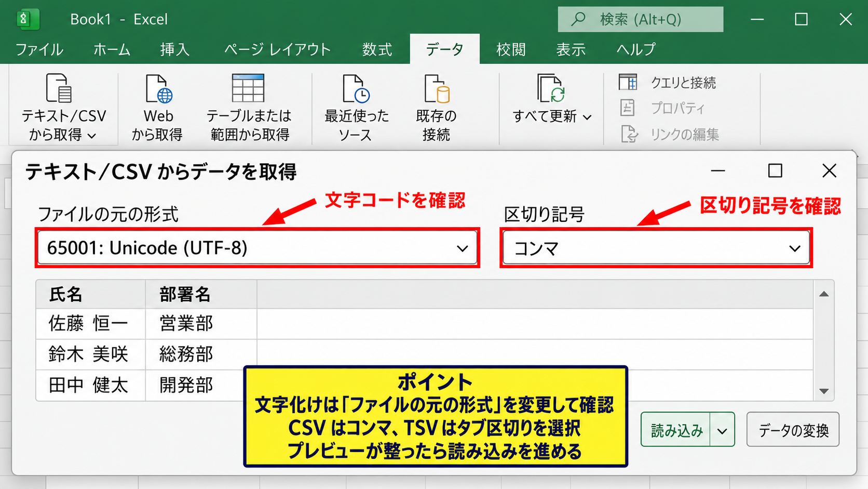Image resolution: width=868 pixels, height=489 pixels.
Task: Close the テキスト/CSV からデータを取得 dialog
Action: (830, 170)
